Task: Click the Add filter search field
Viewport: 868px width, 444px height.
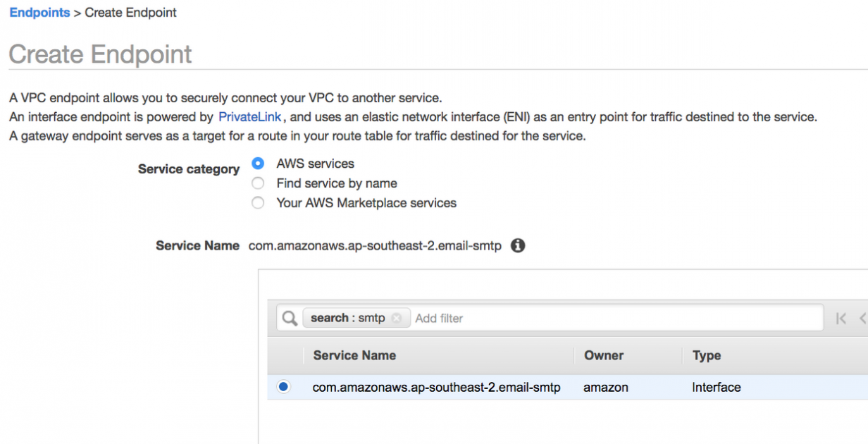Action: pyautogui.click(x=616, y=318)
